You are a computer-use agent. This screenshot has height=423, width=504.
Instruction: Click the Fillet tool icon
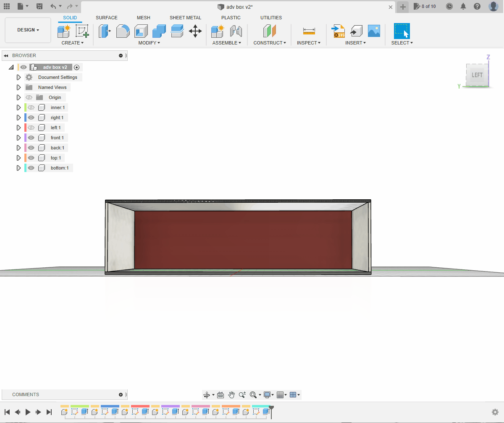(x=123, y=31)
